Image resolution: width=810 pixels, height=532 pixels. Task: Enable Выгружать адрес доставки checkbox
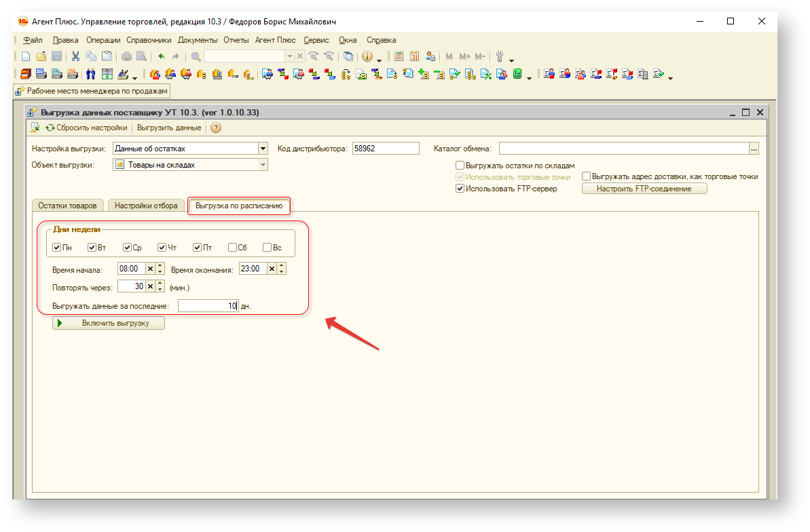pyautogui.click(x=587, y=176)
